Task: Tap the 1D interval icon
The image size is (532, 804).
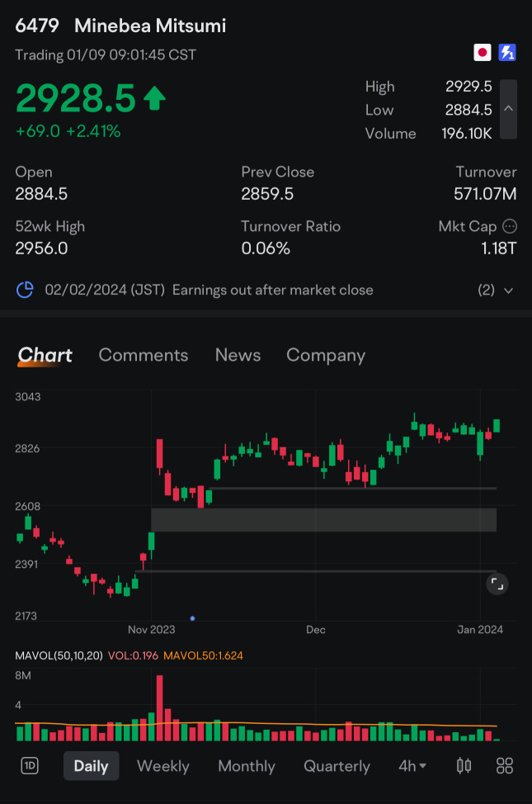Action: 30,766
